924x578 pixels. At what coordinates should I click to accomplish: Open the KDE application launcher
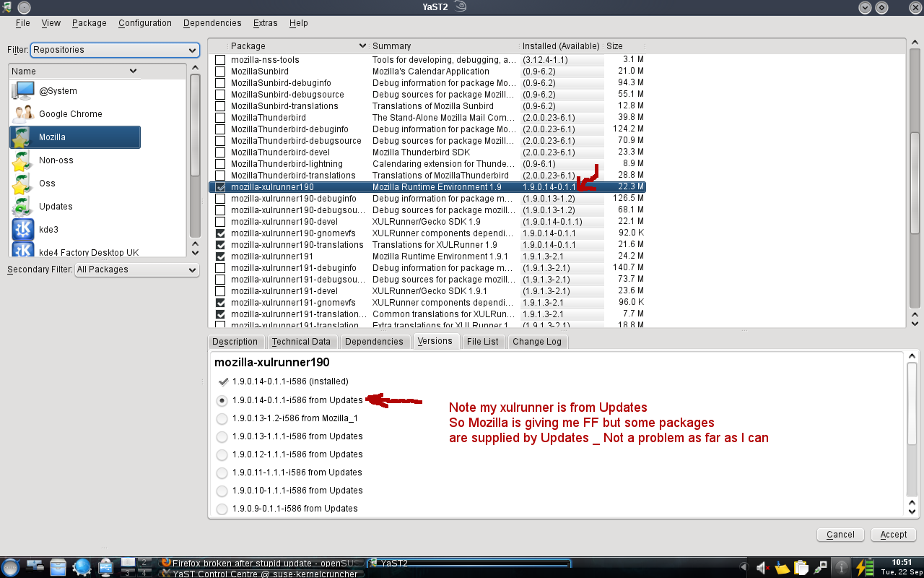11,567
